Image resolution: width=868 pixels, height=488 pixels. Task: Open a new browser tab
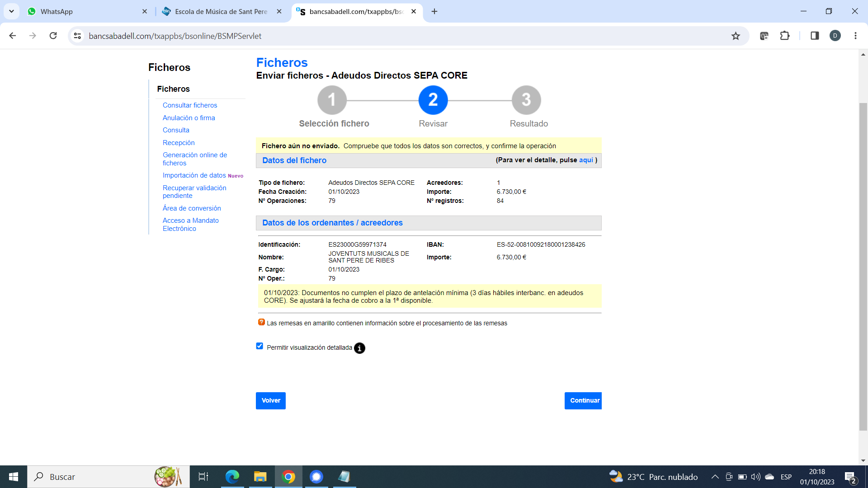(x=434, y=11)
